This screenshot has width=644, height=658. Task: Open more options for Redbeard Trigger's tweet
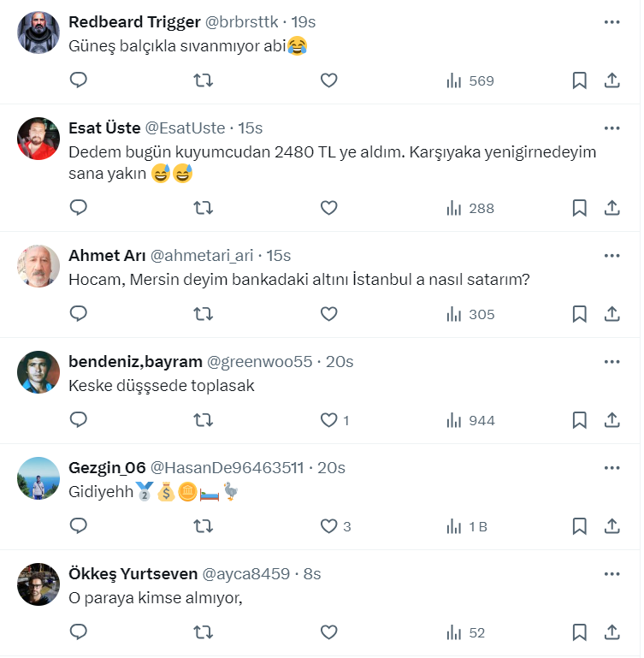[612, 22]
